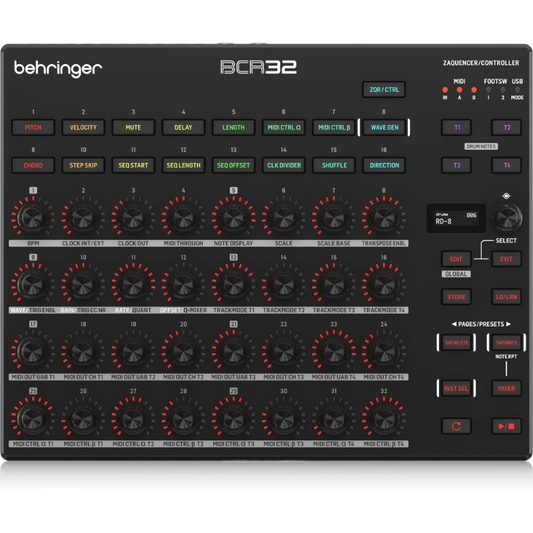Click the behringer logo
Screen dimensions: 533x533
[58, 68]
